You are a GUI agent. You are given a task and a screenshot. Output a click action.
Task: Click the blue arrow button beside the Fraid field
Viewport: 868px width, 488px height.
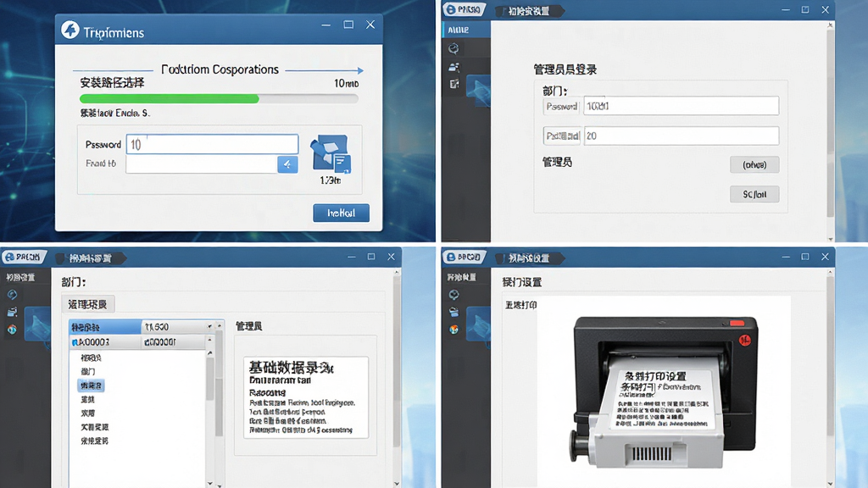tap(287, 164)
